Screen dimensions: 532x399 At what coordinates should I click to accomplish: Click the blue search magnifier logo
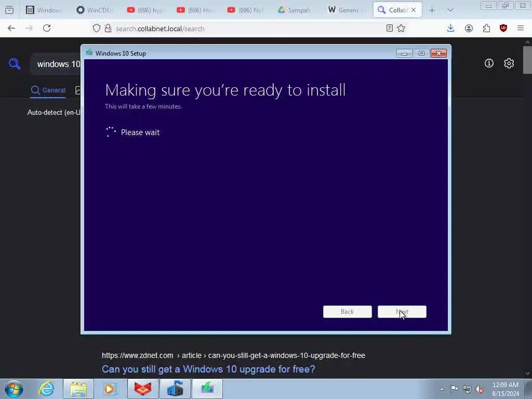(15, 63)
